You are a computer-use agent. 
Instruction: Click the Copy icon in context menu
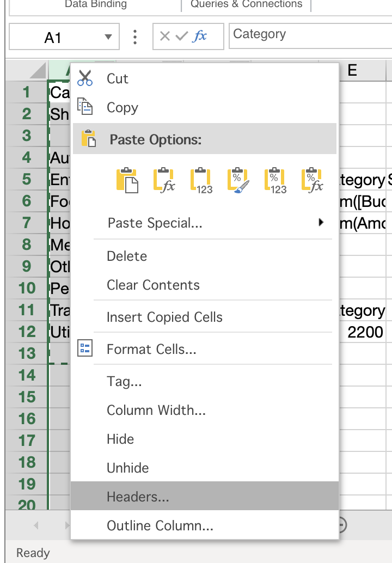(85, 106)
